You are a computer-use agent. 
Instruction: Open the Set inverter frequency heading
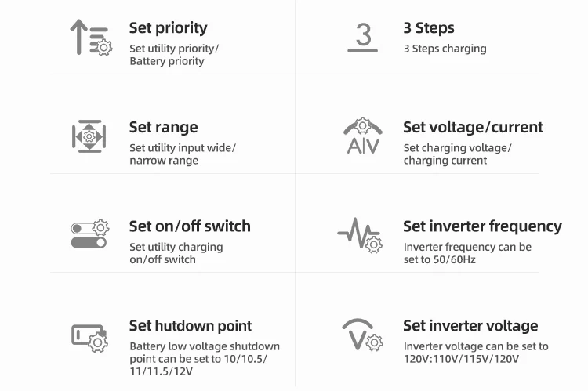[482, 226]
